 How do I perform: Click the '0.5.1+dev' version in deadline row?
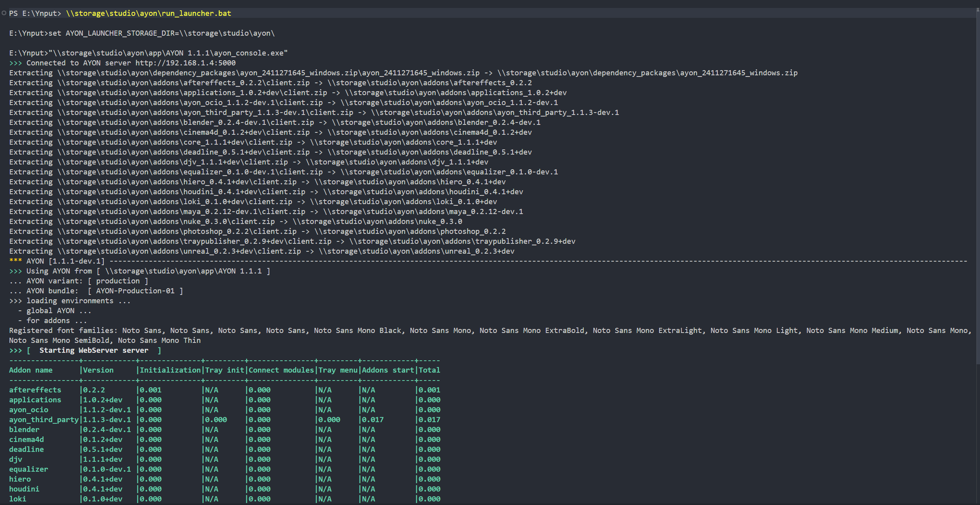(x=103, y=449)
